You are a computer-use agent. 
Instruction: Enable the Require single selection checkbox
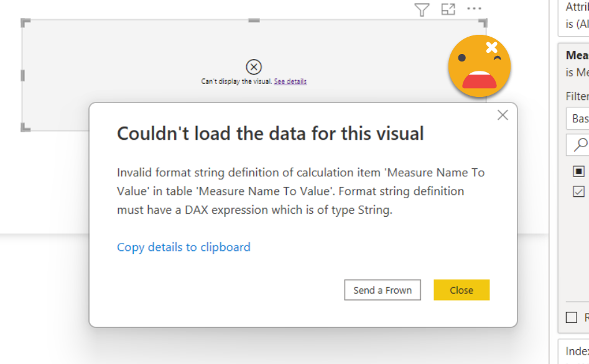click(572, 317)
